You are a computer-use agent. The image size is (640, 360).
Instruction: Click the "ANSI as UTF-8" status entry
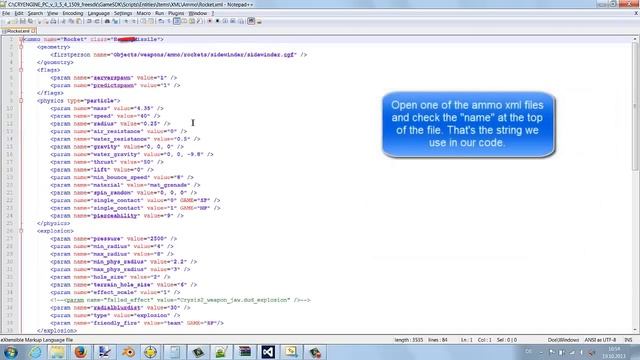point(600,340)
